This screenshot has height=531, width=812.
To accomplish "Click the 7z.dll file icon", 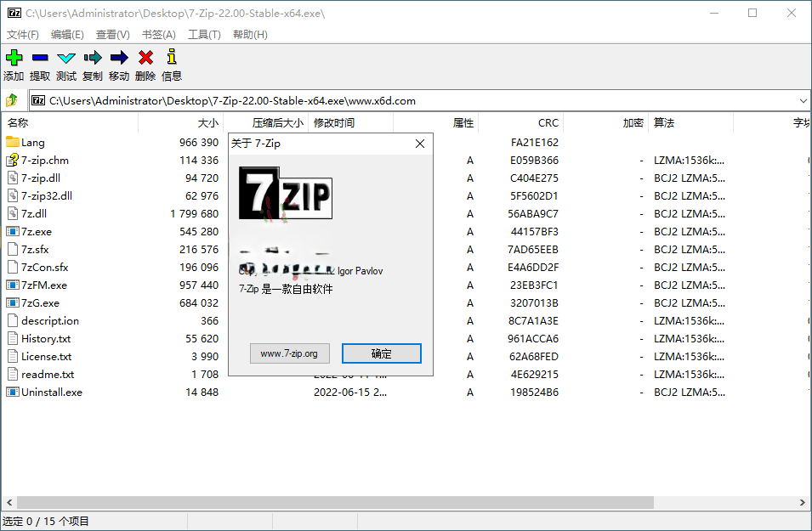I will click(13, 213).
